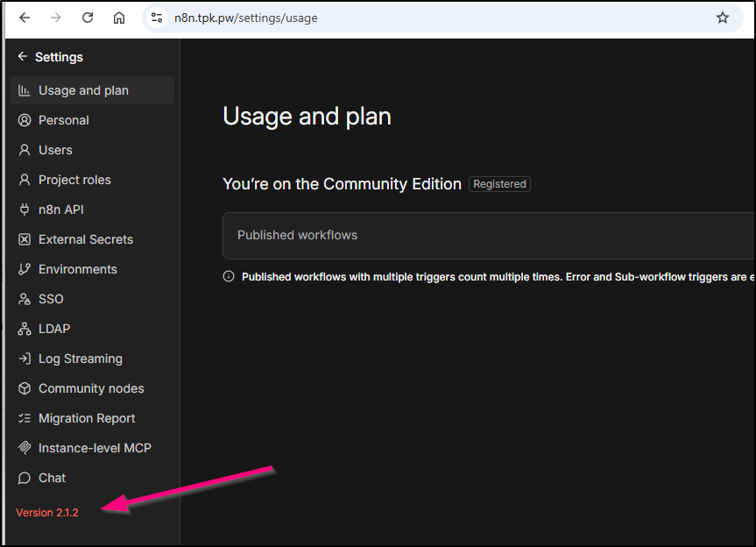Click the Log Streaming arrow icon
Screen dimensions: 756x547
(x=25, y=359)
